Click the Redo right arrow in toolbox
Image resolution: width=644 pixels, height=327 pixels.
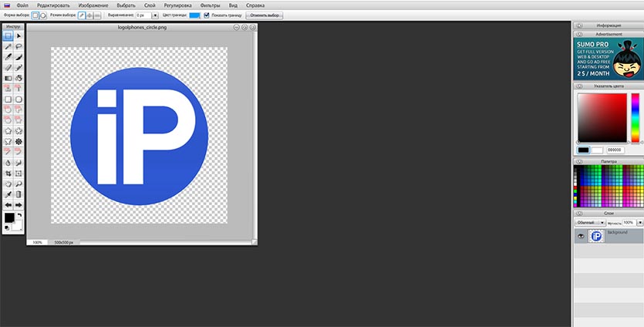click(19, 205)
